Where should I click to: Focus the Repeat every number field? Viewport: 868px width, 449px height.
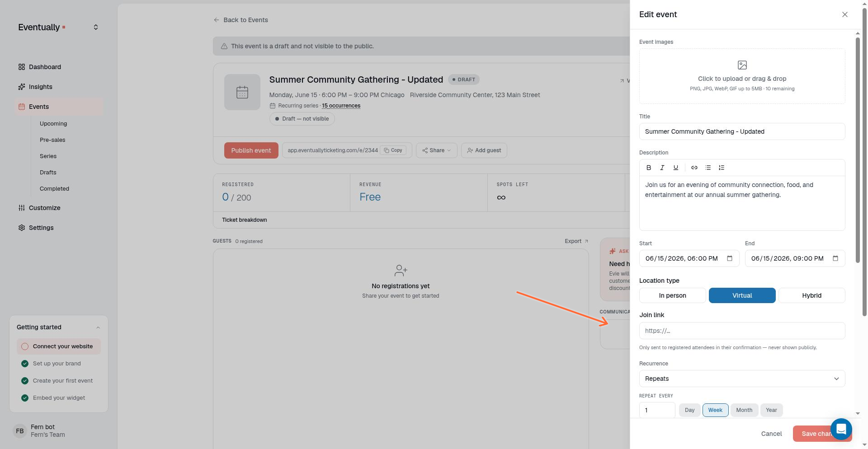(x=657, y=410)
